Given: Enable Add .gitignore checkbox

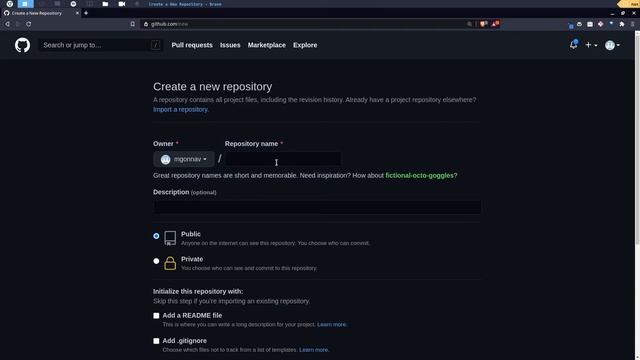Looking at the screenshot, I should click(x=156, y=341).
